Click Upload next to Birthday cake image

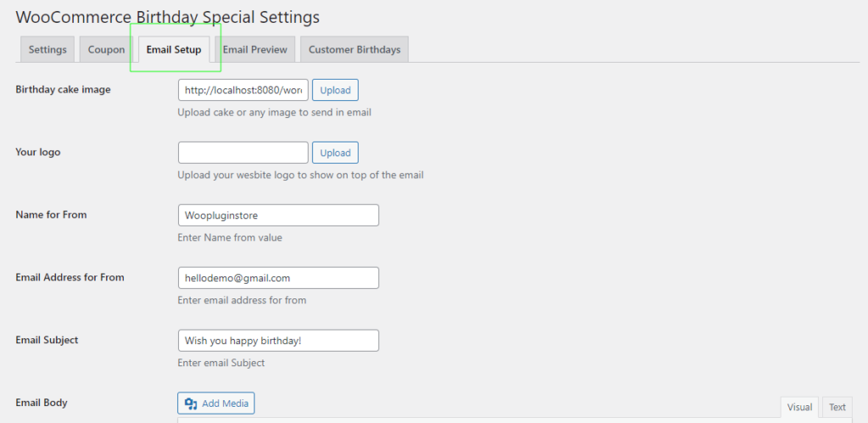click(x=335, y=90)
